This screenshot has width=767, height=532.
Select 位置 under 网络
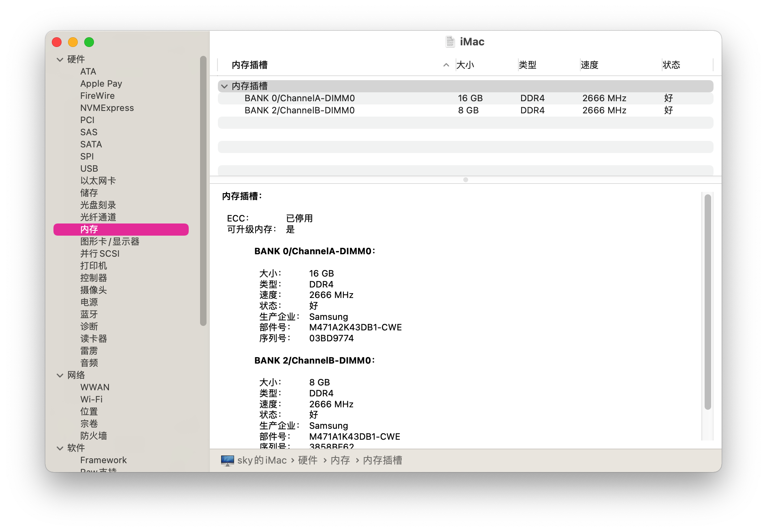tap(89, 412)
